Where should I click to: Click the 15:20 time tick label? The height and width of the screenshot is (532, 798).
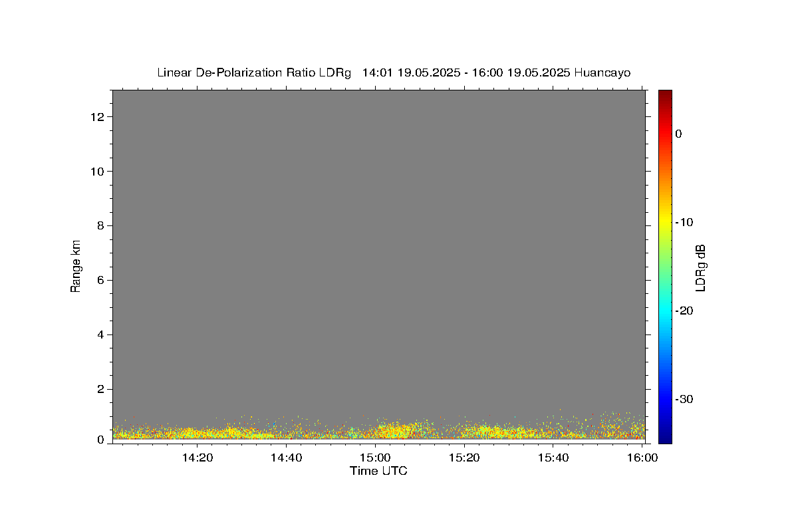coord(464,457)
